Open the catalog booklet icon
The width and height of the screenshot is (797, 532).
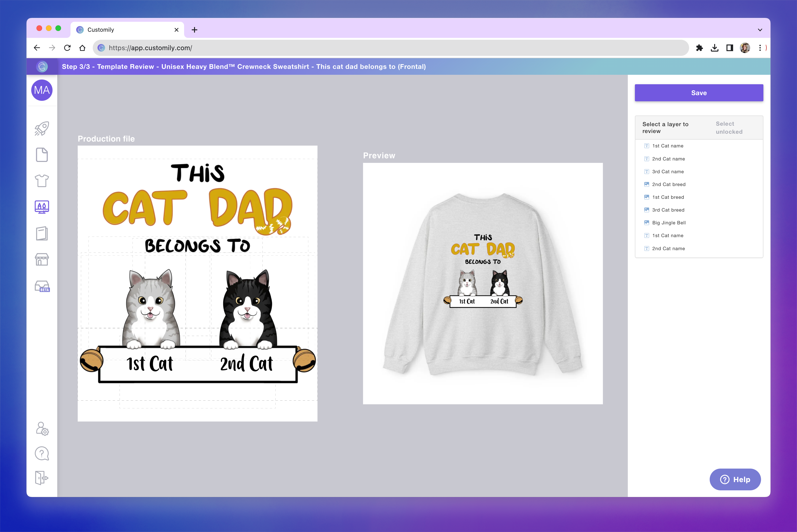(x=41, y=233)
